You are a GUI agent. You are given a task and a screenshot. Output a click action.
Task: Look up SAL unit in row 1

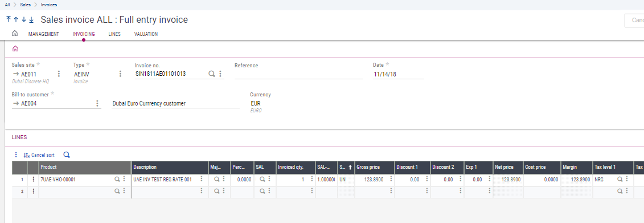tap(262, 179)
